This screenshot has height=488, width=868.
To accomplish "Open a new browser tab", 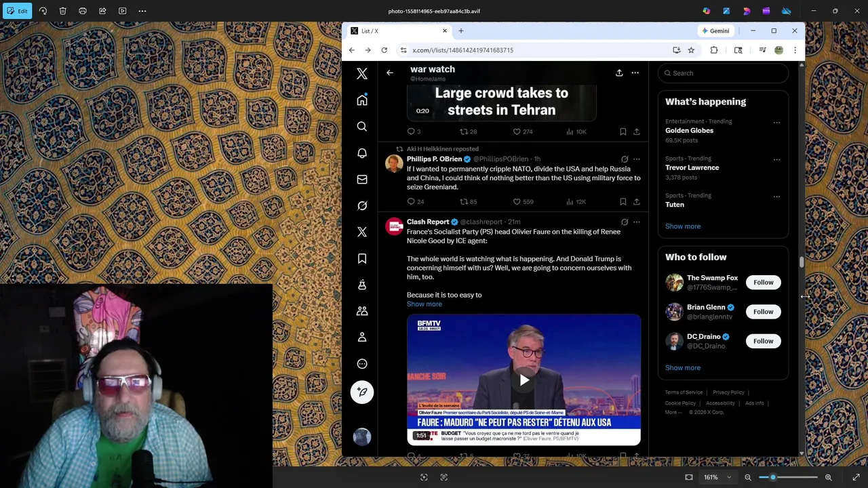I will [460, 30].
